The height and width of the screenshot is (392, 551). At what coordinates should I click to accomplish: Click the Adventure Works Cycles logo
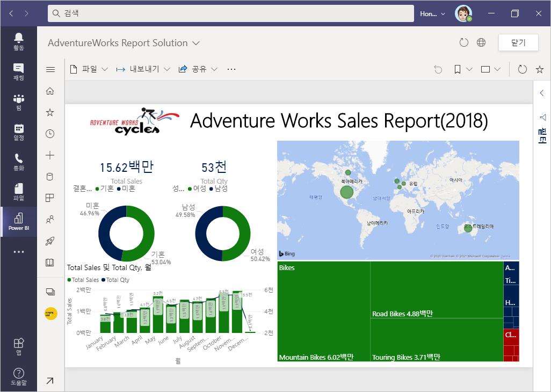pyautogui.click(x=135, y=121)
